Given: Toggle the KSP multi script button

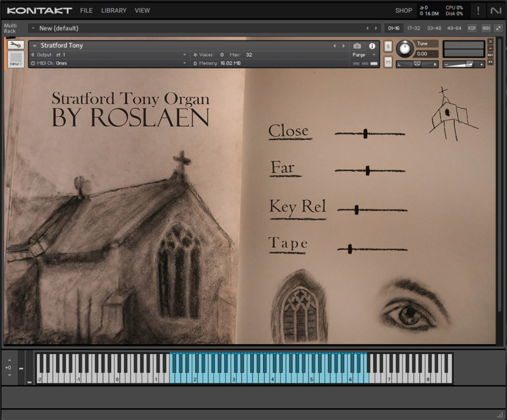Looking at the screenshot, I should [472, 28].
